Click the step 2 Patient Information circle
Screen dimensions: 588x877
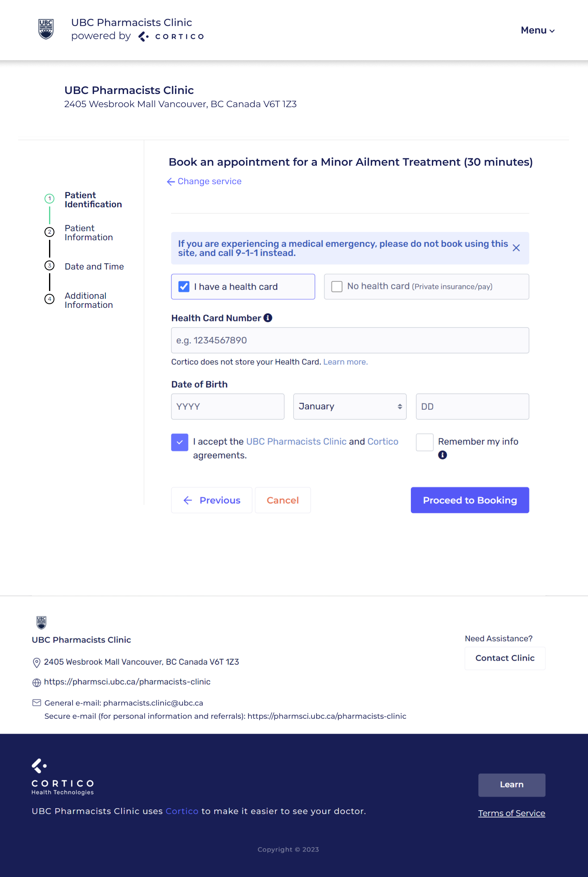[49, 232]
